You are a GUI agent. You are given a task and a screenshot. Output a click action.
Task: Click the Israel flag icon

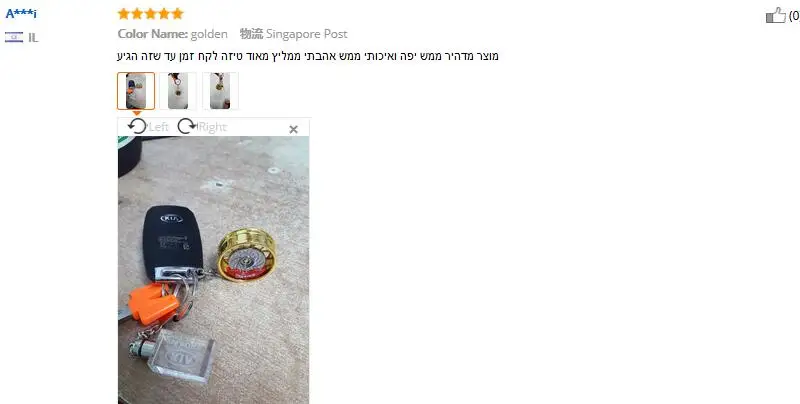[x=14, y=37]
